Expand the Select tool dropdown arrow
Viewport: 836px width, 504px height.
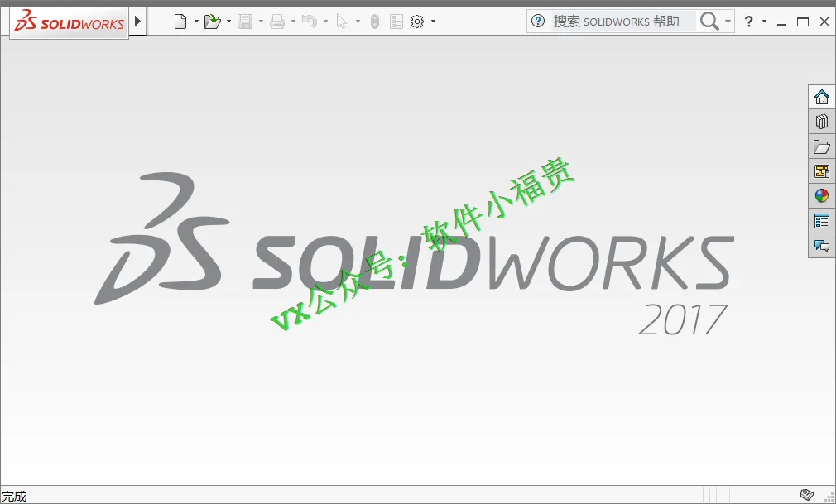point(358,22)
